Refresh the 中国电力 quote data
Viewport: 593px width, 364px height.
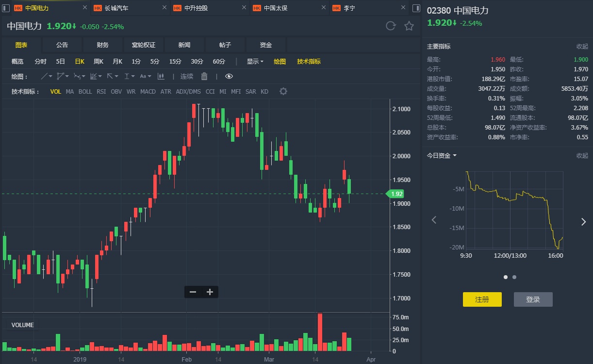click(x=391, y=26)
